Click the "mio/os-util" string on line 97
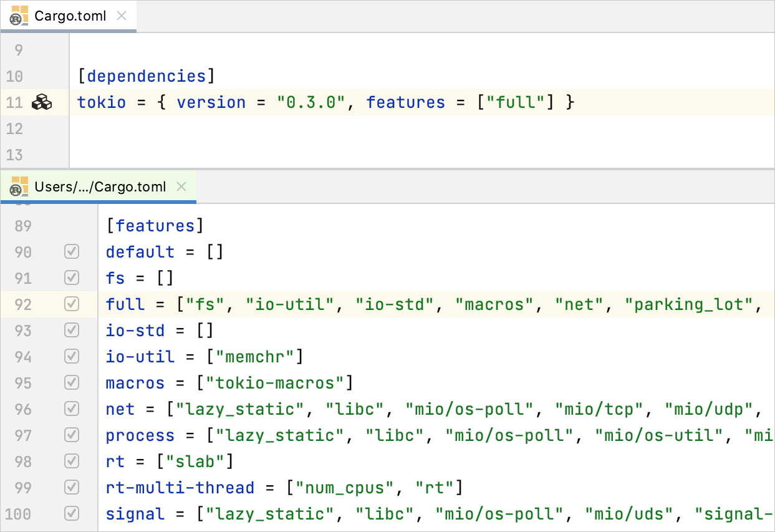This screenshot has height=532, width=775. click(659, 436)
